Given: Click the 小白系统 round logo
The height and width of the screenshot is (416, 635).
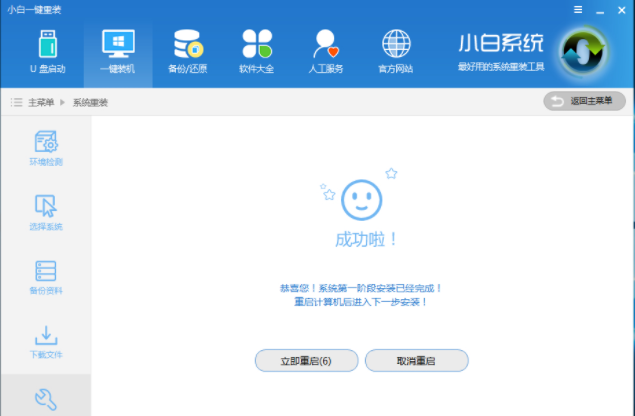Looking at the screenshot, I should point(583,52).
